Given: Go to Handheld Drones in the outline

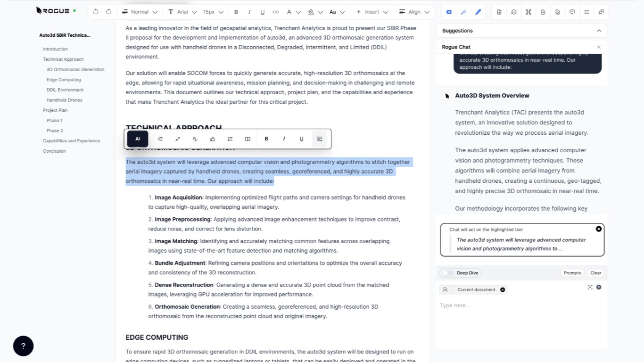Looking at the screenshot, I should point(64,100).
